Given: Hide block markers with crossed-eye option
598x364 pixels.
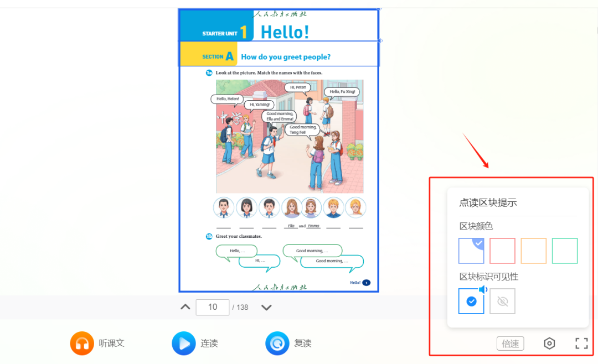Looking at the screenshot, I should (502, 301).
